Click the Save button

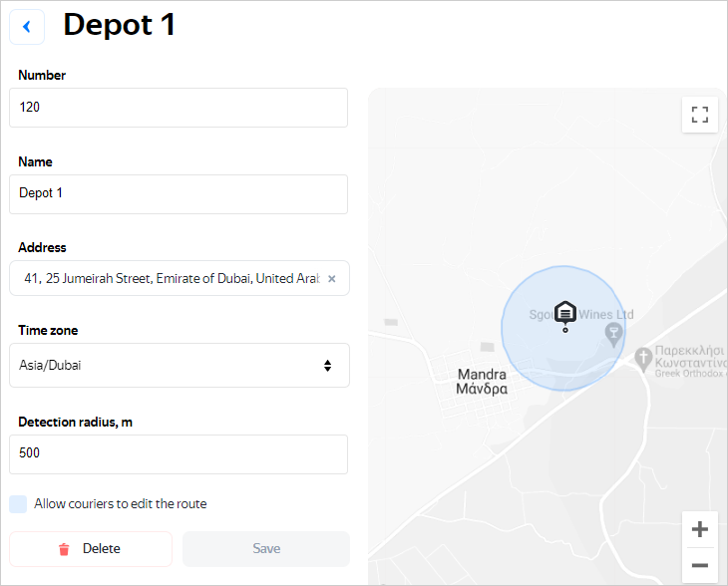pyautogui.click(x=266, y=549)
